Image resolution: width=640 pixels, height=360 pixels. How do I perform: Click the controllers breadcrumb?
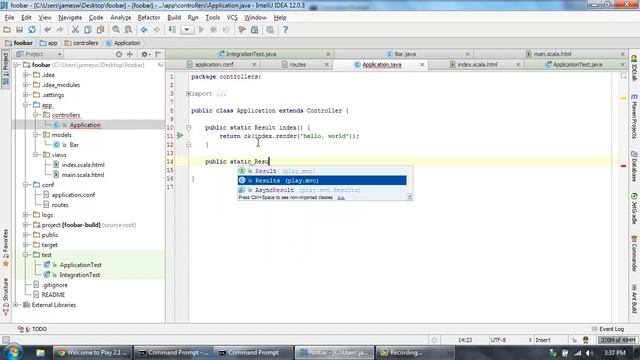[81, 43]
